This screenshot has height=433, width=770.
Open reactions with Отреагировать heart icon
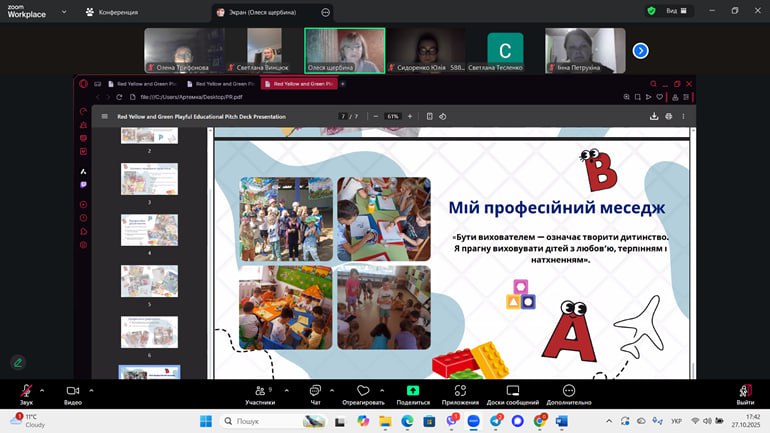363,394
